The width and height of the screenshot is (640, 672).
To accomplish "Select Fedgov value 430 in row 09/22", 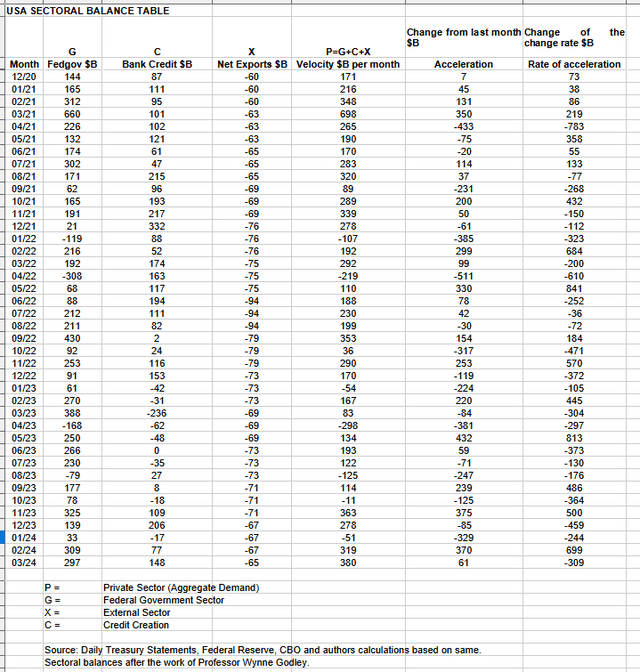I will point(72,338).
